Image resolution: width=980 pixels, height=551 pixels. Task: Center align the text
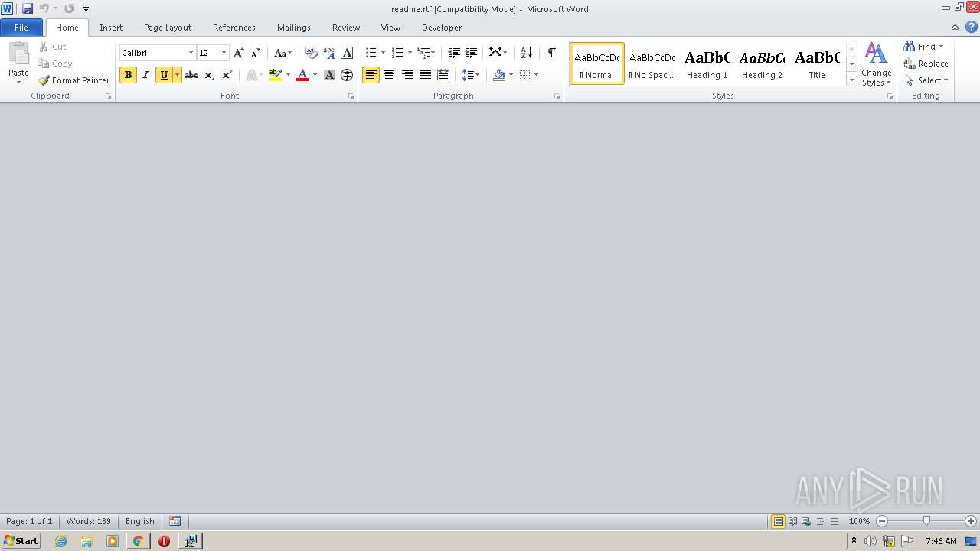click(x=389, y=75)
